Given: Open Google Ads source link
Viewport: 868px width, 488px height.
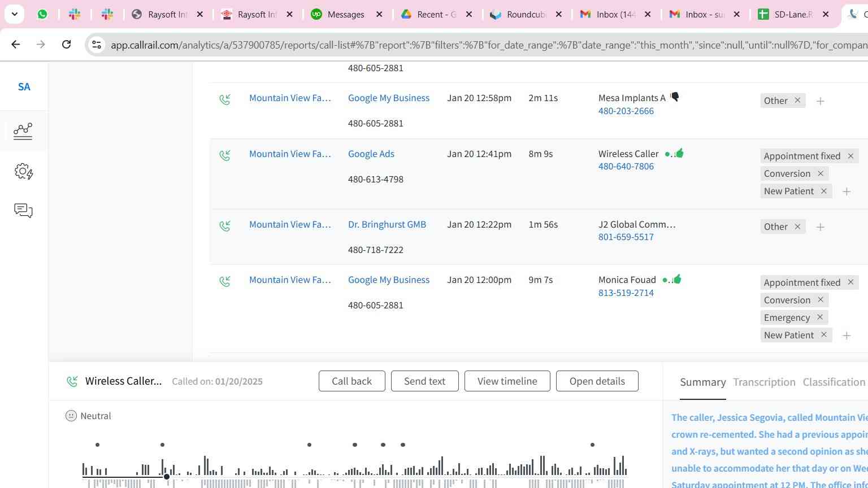Looking at the screenshot, I should coord(371,154).
